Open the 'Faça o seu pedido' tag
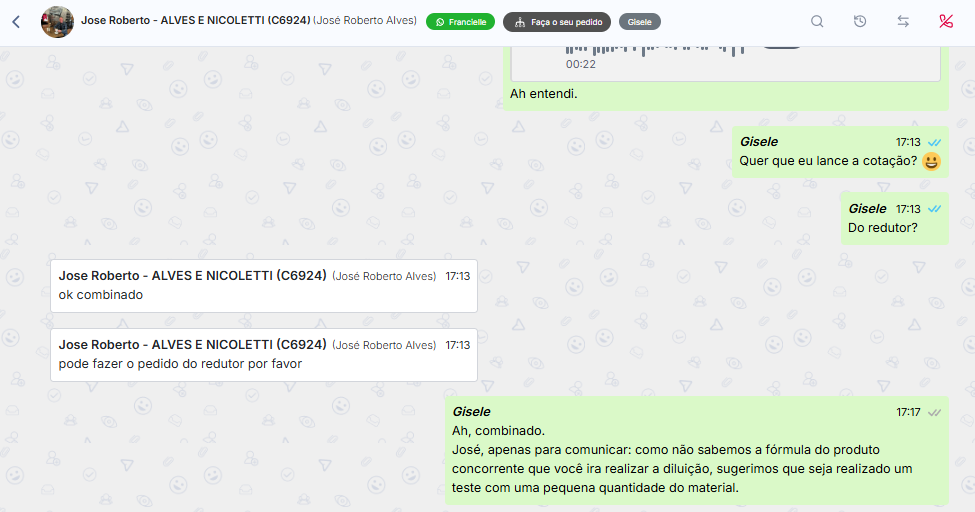 click(557, 22)
